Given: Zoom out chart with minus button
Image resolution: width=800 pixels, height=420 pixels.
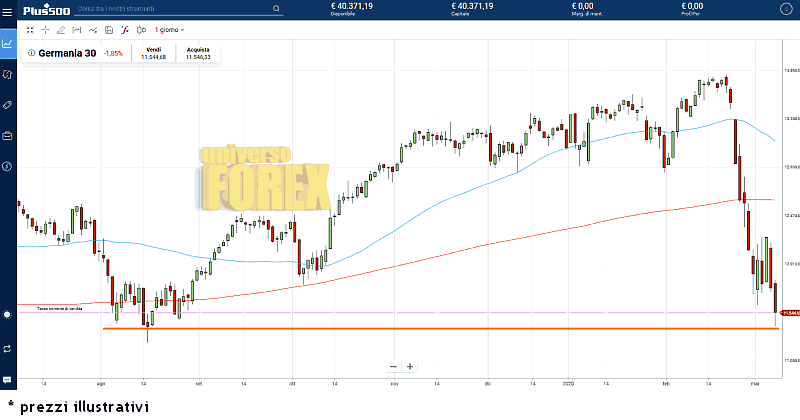Looking at the screenshot, I should (x=393, y=367).
